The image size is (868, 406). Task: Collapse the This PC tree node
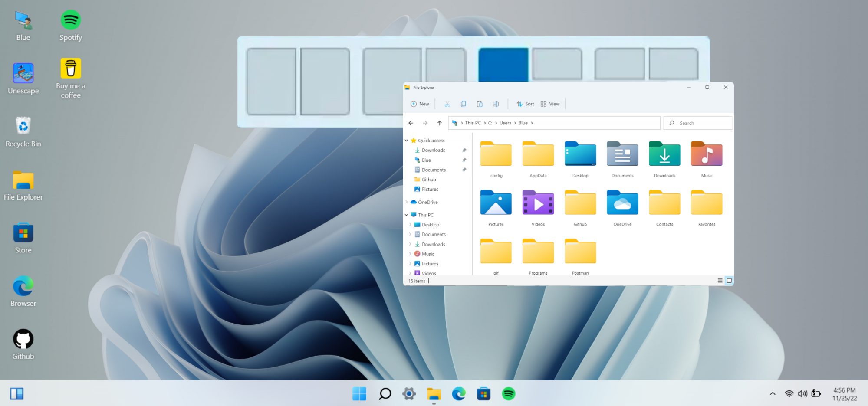407,215
